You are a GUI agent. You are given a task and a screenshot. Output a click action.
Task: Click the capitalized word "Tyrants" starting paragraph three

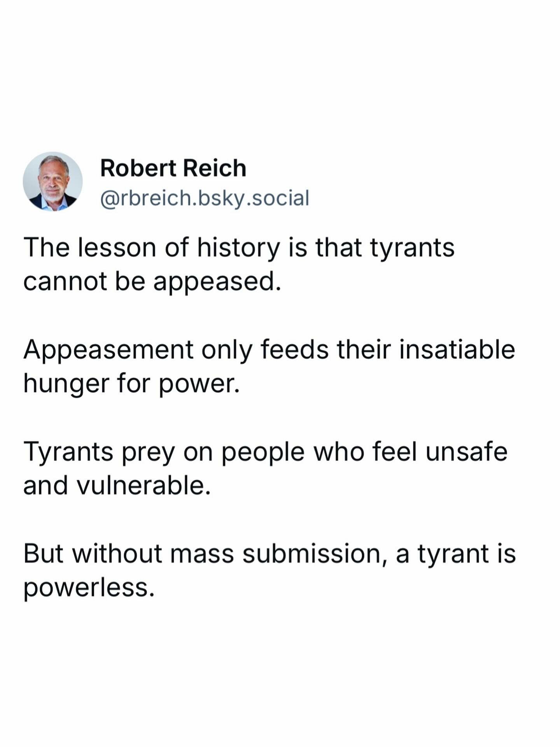pyautogui.click(x=68, y=452)
